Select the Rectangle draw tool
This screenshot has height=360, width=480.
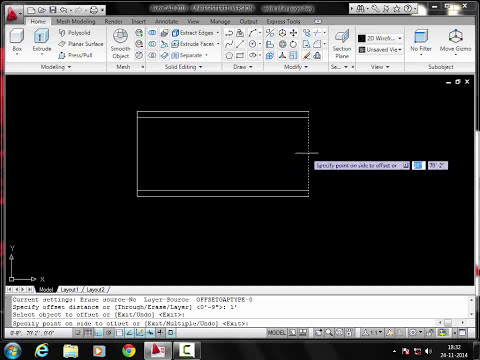click(x=240, y=55)
